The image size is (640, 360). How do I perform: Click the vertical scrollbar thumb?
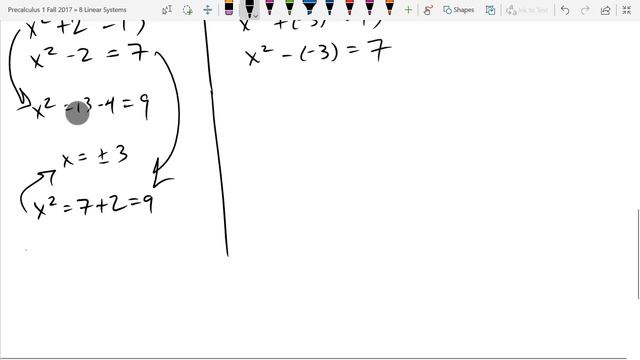(x=638, y=254)
